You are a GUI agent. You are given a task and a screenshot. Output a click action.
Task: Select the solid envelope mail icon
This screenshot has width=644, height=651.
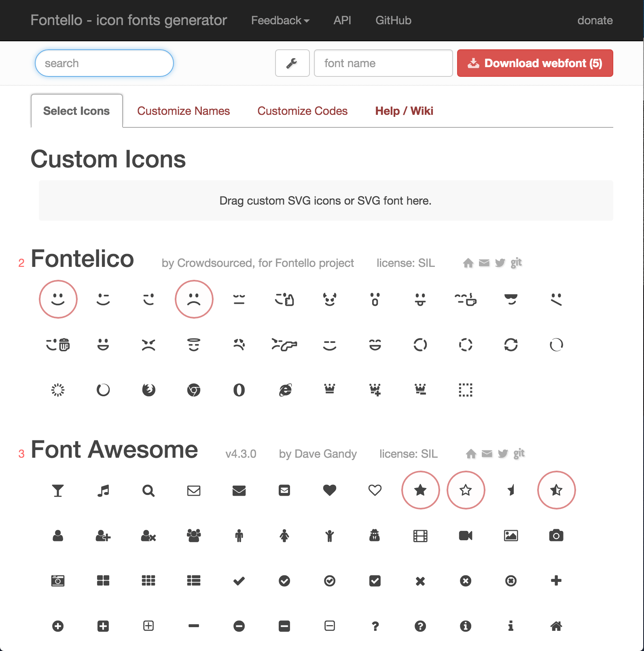tap(239, 490)
